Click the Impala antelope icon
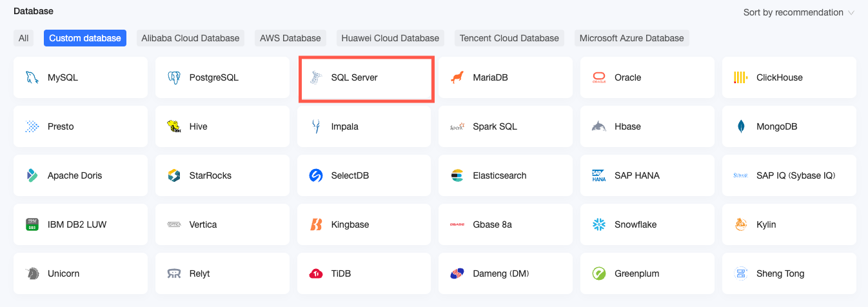The image size is (868, 307). 315,126
